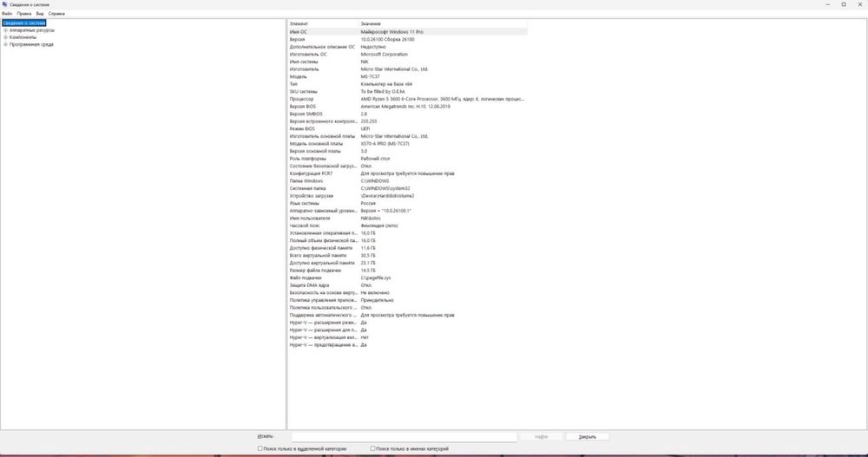Click the value UEFI
868x457 pixels.
(x=365, y=129)
